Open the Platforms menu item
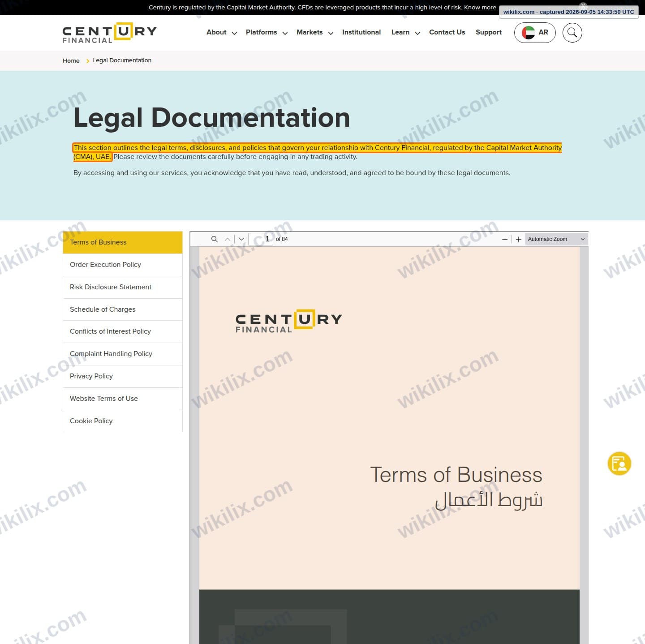645x644 pixels. click(261, 32)
